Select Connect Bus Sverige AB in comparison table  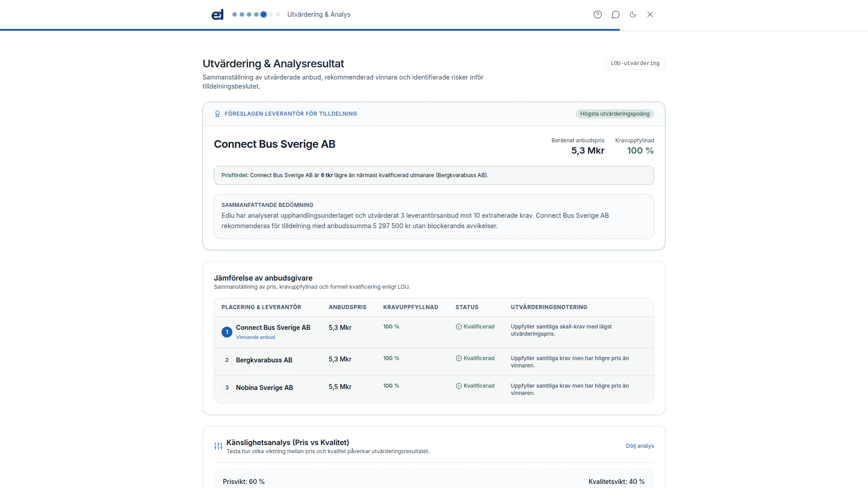click(273, 328)
